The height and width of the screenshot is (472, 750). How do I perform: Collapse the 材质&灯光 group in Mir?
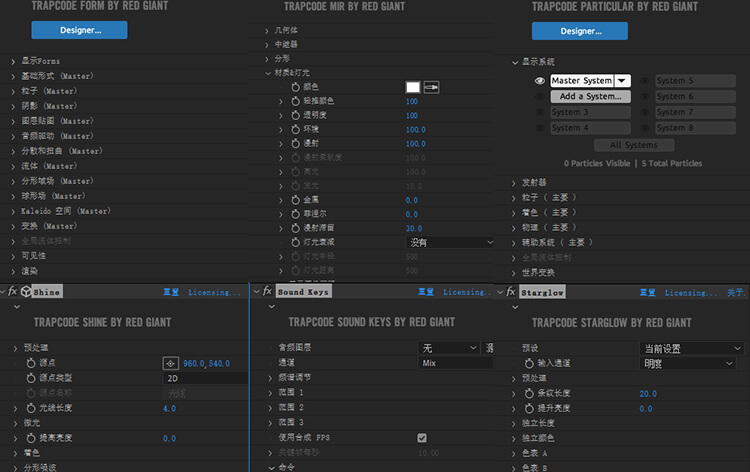point(268,73)
